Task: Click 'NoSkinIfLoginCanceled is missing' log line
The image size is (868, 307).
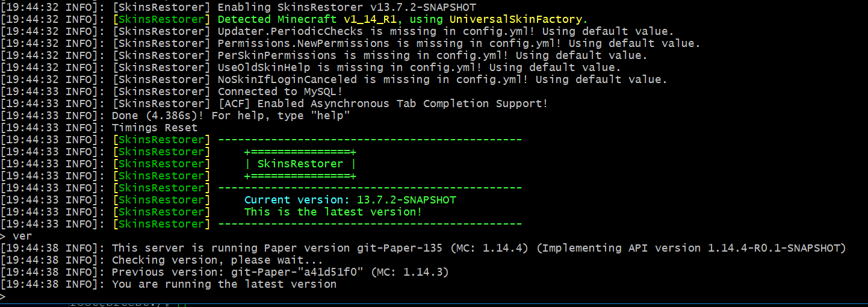Action: [x=335, y=79]
